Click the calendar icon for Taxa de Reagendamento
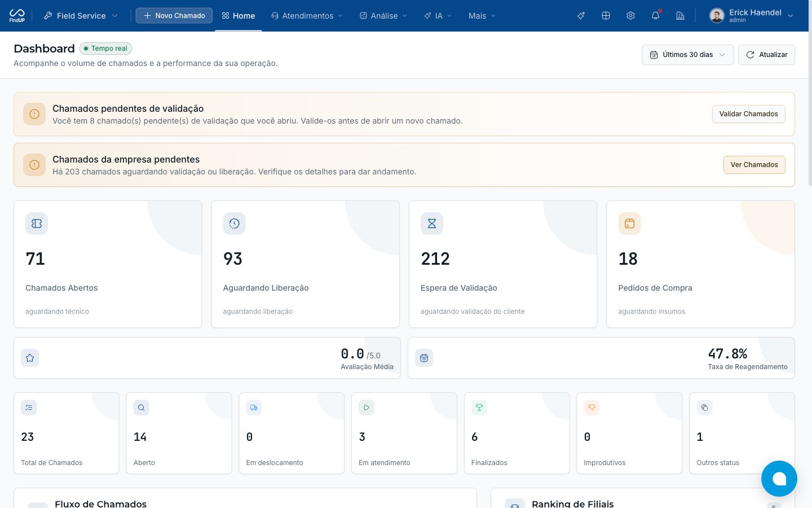This screenshot has width=812, height=508. tap(424, 358)
